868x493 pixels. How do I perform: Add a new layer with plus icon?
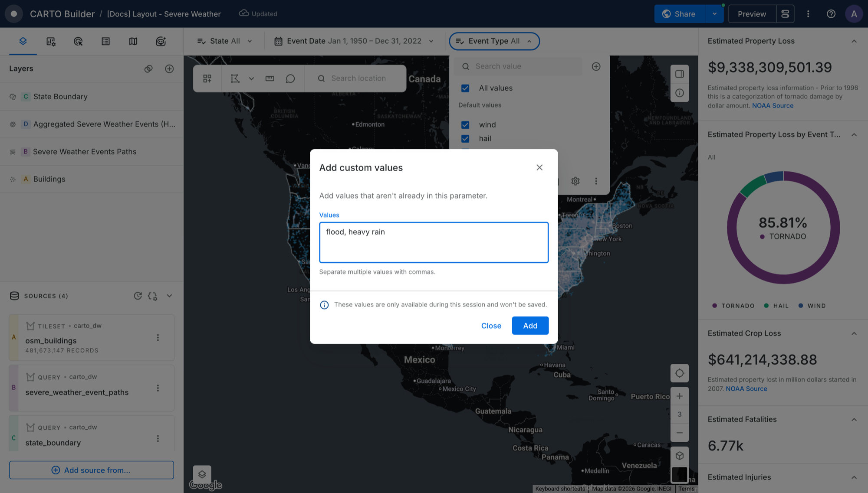point(169,69)
